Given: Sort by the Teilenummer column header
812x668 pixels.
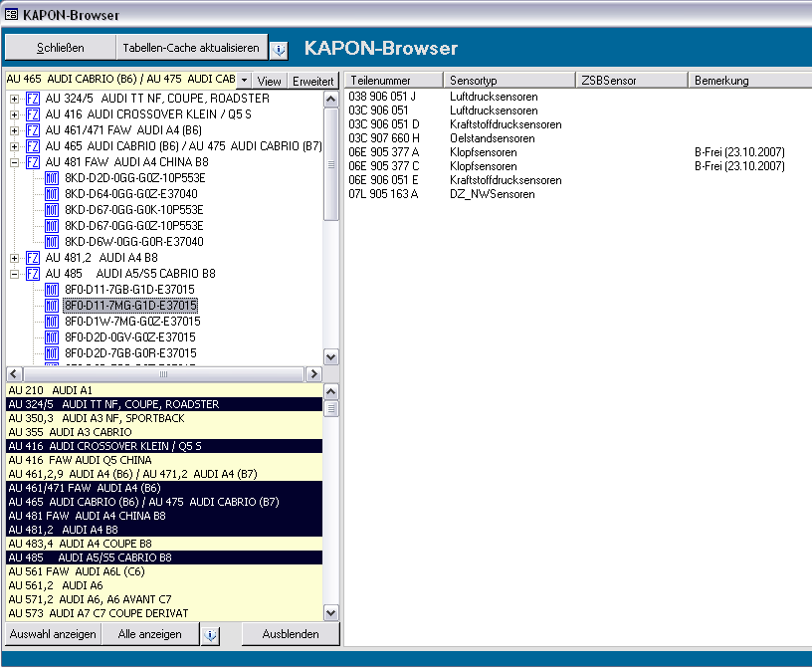Looking at the screenshot, I should 394,81.
